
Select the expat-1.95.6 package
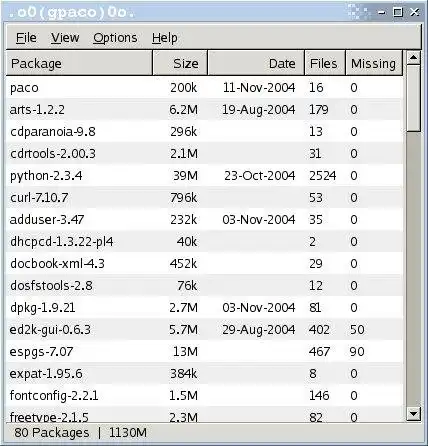[204, 373]
